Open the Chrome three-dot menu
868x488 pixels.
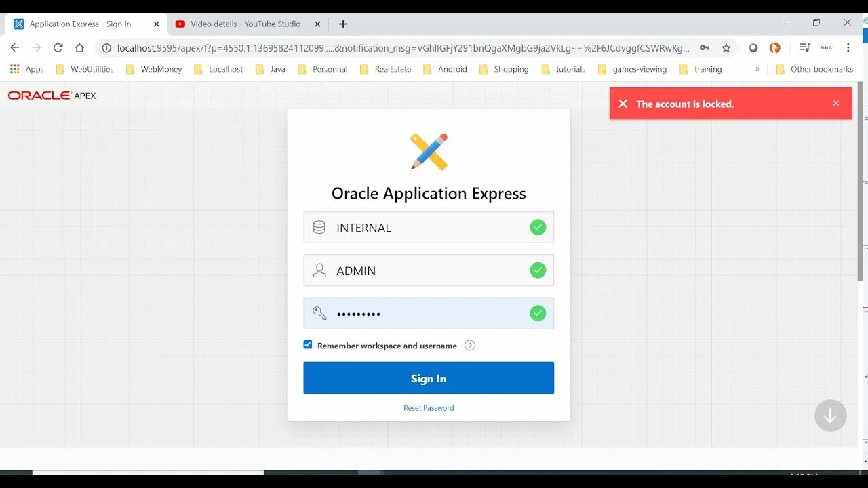[848, 48]
